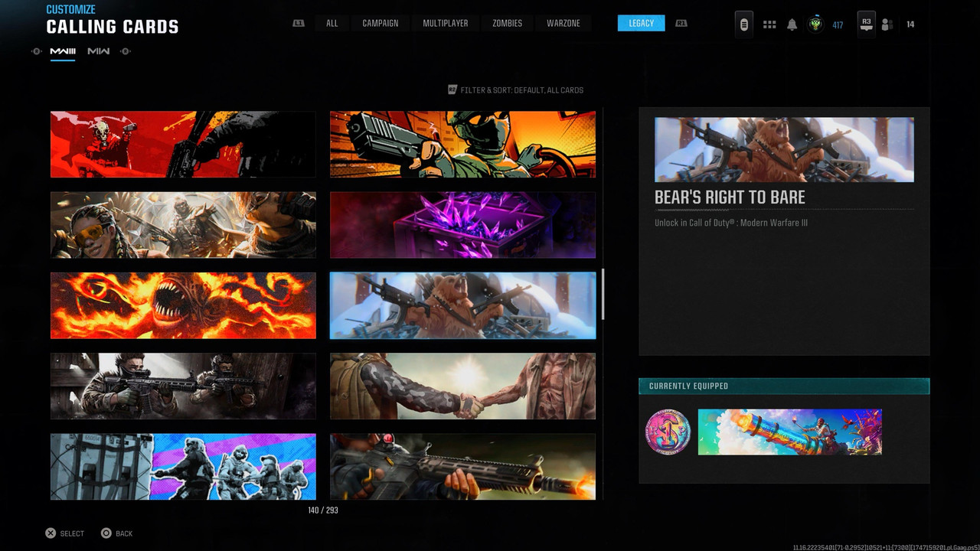Image resolution: width=980 pixels, height=551 pixels.
Task: Open the ALL category tab
Action: (x=332, y=23)
